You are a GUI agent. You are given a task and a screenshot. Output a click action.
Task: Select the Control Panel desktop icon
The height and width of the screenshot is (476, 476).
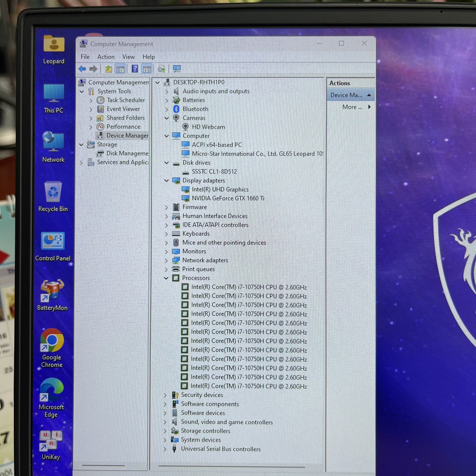click(x=53, y=246)
